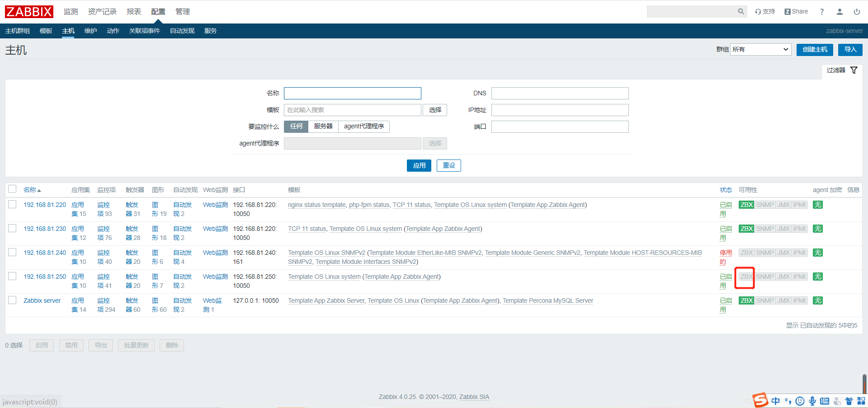Focus the 端口 filter input field
This screenshot has width=868, height=408.
[560, 127]
